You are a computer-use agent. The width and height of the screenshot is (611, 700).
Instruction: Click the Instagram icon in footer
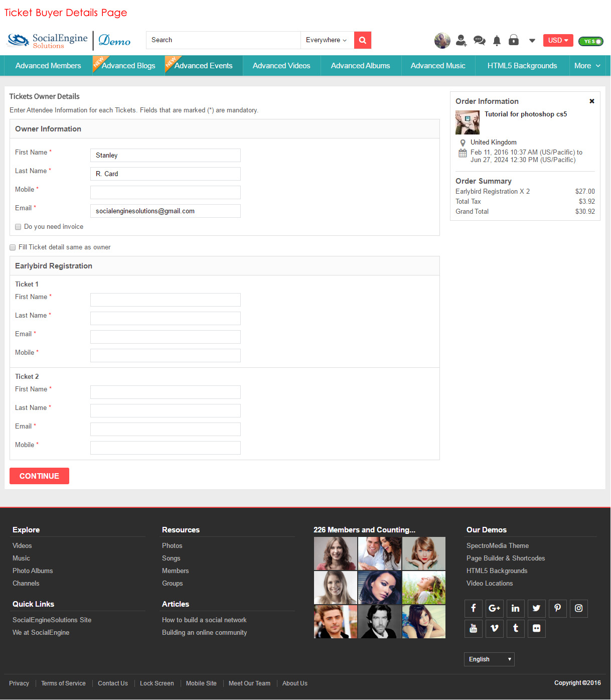pos(578,608)
